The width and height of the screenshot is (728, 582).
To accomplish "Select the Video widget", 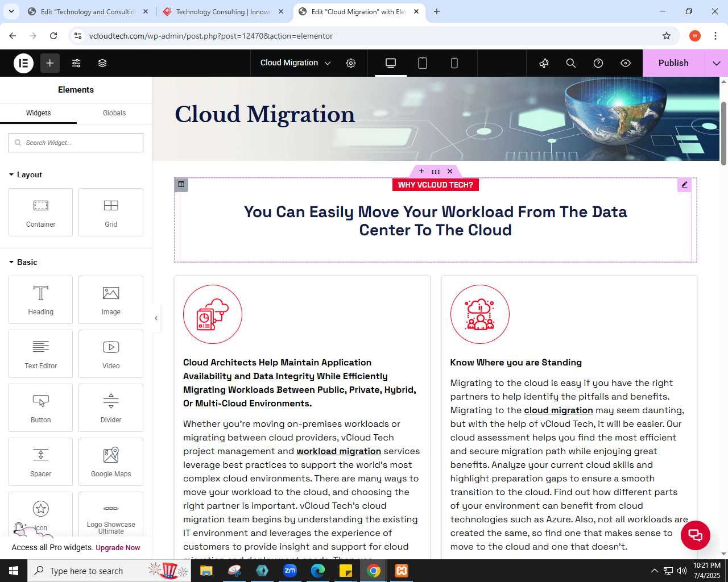I will pyautogui.click(x=111, y=354).
